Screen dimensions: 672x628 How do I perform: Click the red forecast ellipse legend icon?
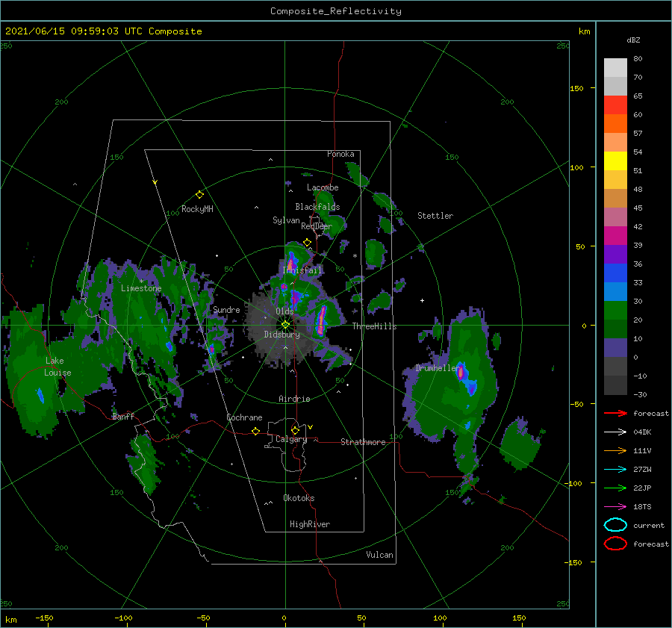click(x=615, y=544)
